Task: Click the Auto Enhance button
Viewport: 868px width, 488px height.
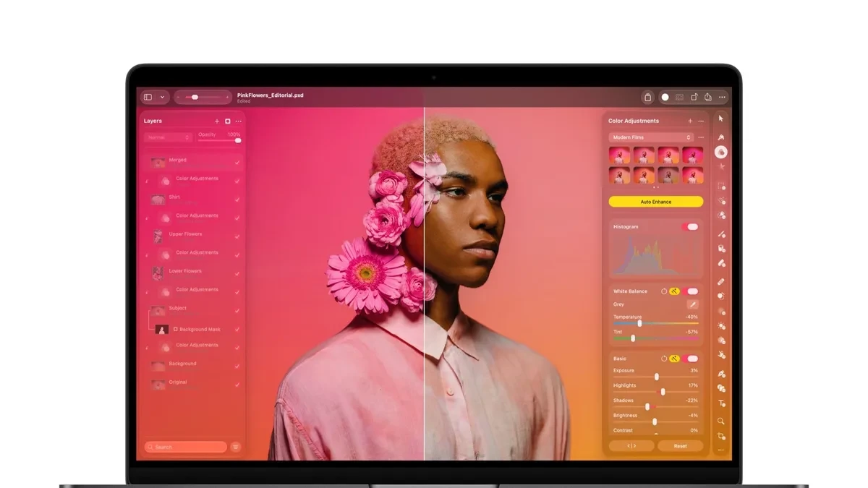Action: click(656, 202)
